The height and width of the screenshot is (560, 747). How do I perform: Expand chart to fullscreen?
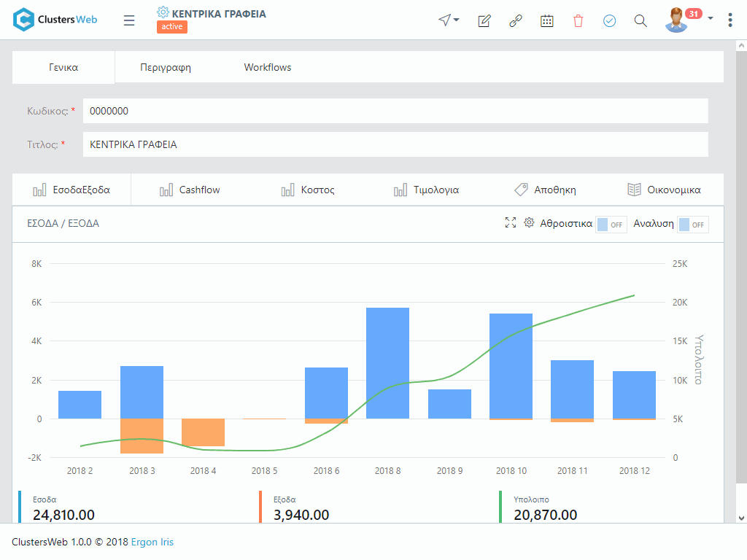coord(511,223)
